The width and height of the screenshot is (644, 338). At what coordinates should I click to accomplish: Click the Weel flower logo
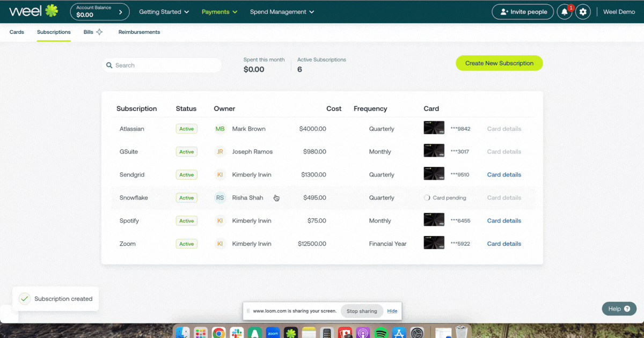(x=51, y=11)
